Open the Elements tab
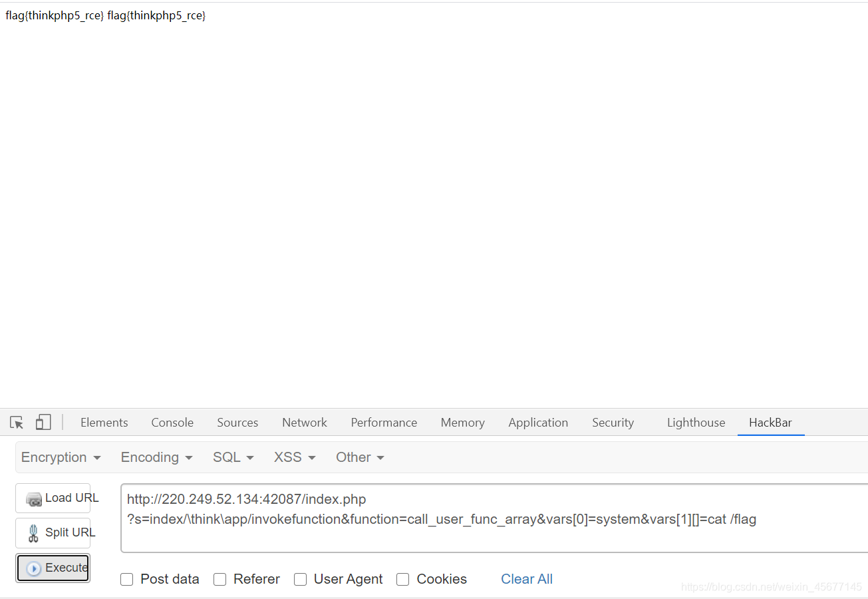Image resolution: width=868 pixels, height=599 pixels. (104, 423)
